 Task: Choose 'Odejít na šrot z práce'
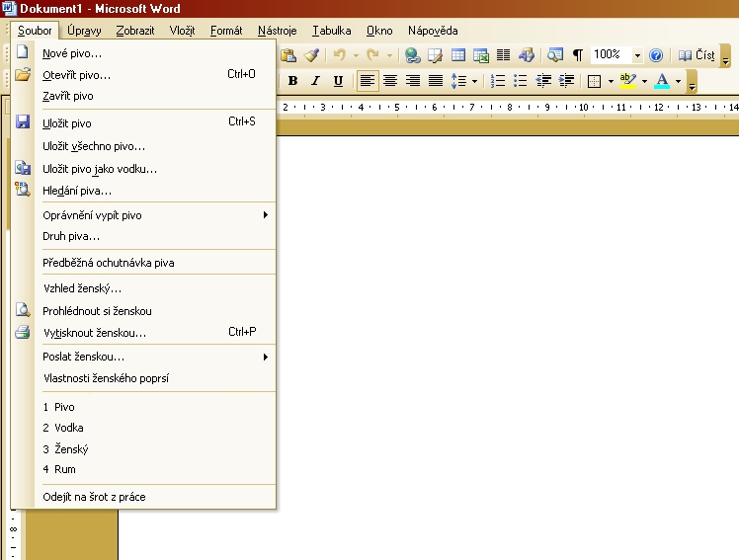(x=94, y=497)
